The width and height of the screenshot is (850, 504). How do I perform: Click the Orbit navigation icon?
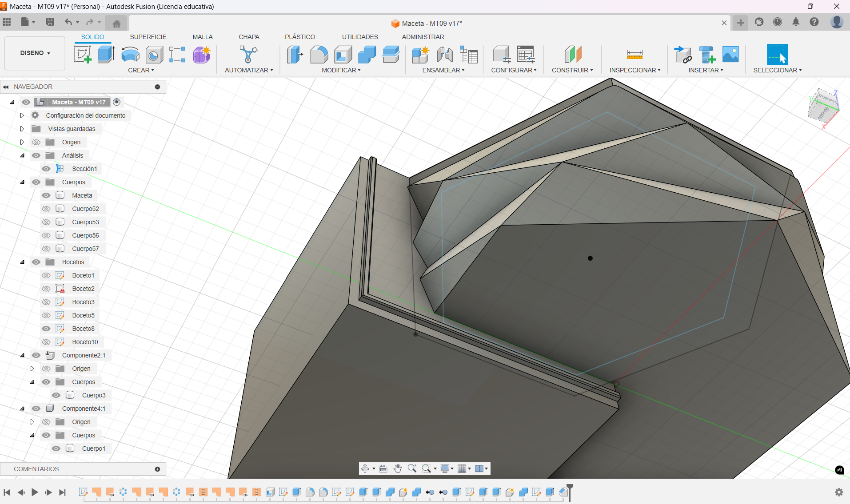365,468
